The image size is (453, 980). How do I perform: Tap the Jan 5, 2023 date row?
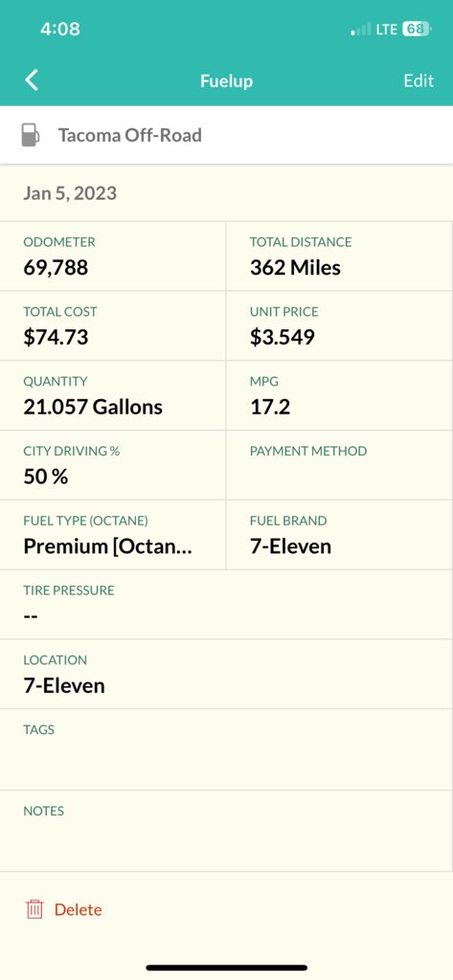[226, 192]
